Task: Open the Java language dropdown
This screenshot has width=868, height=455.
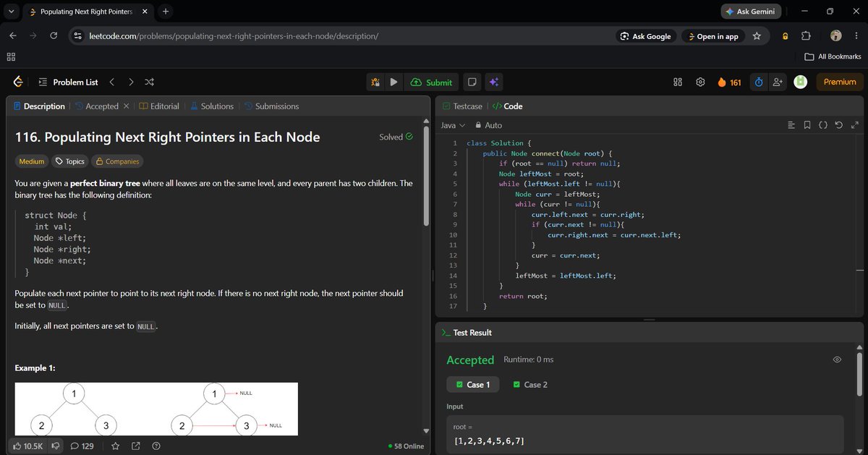Action: (453, 125)
